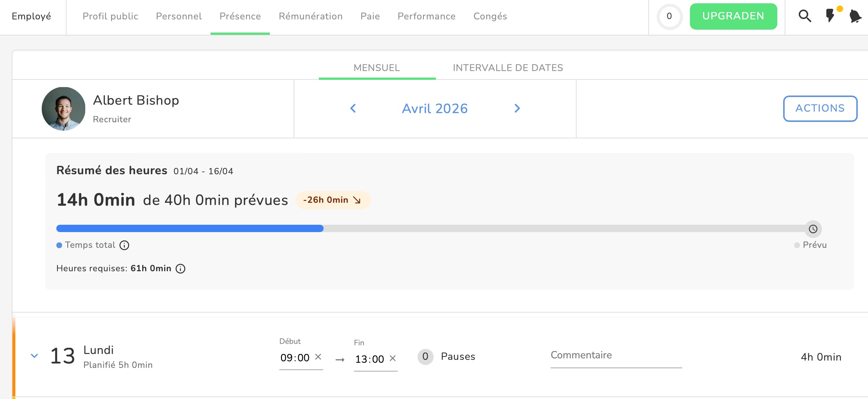Clear the Fin time 13:00
The width and height of the screenshot is (868, 399).
393,358
